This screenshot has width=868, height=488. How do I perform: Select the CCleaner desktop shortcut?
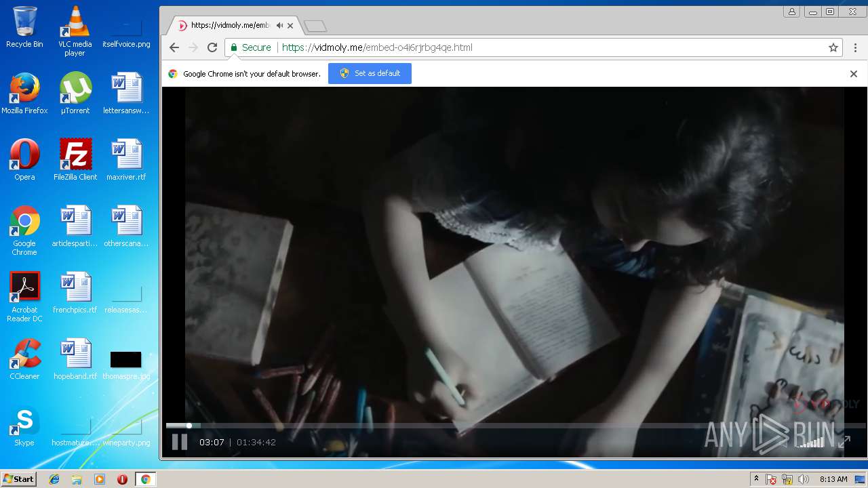click(x=24, y=359)
